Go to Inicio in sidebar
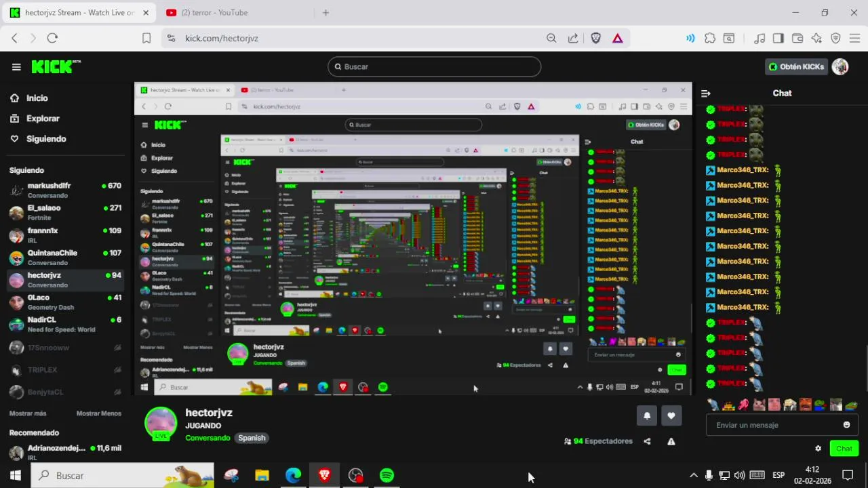The height and width of the screenshot is (488, 868). click(x=28, y=98)
